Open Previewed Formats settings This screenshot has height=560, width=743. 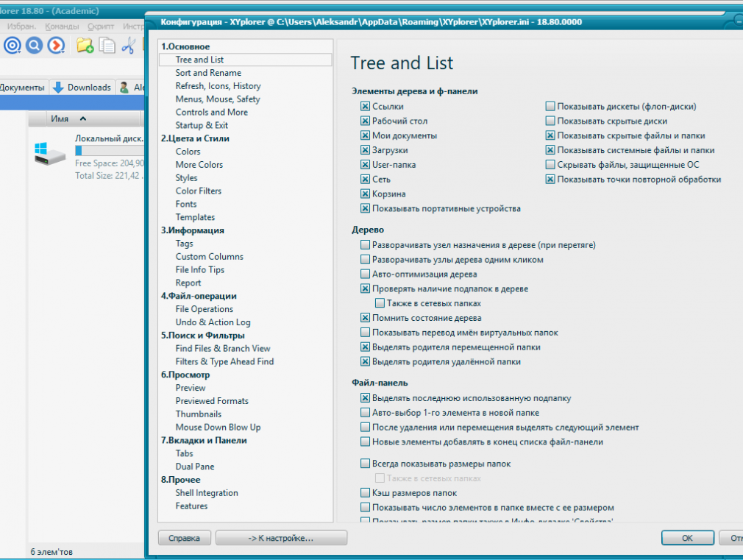212,401
